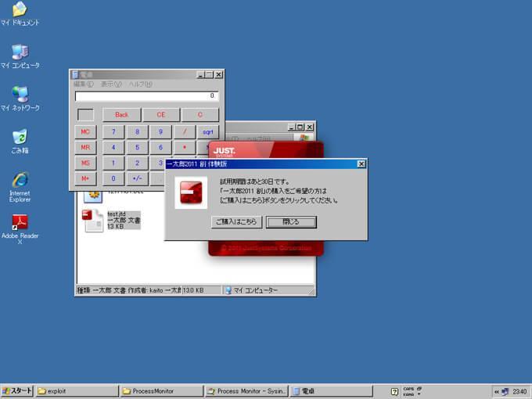Click the マイ コンピューター status bar zone
The height and width of the screenshot is (399, 532).
pyautogui.click(x=268, y=290)
